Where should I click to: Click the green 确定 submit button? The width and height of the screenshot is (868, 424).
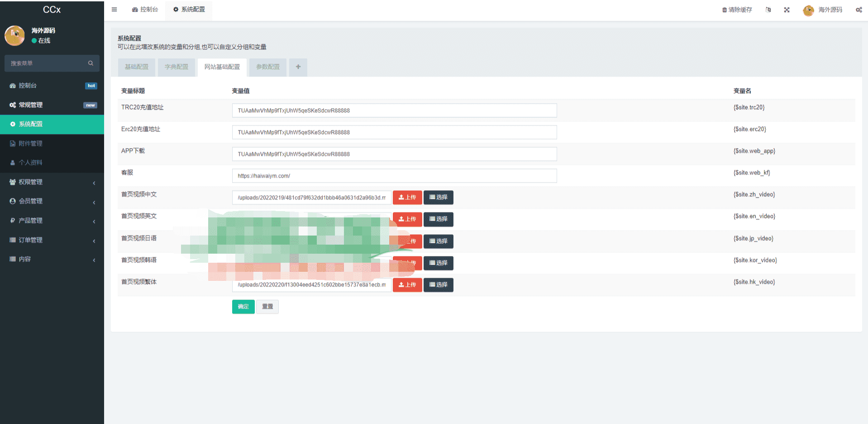(243, 307)
